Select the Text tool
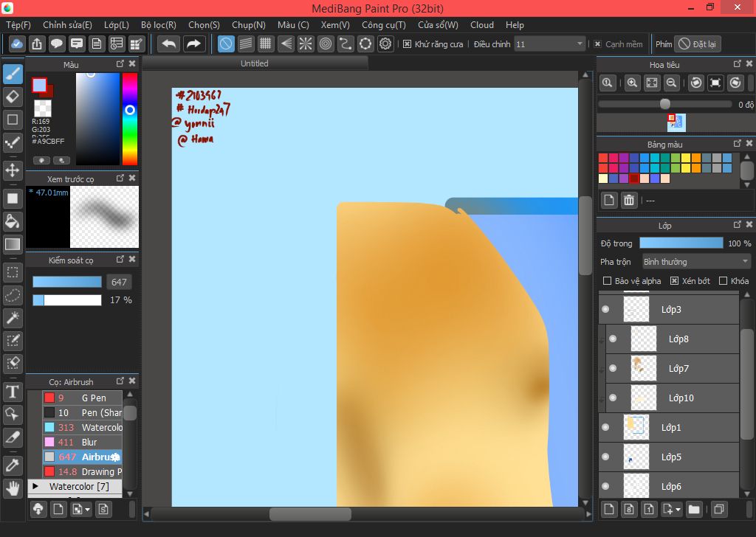 point(13,392)
